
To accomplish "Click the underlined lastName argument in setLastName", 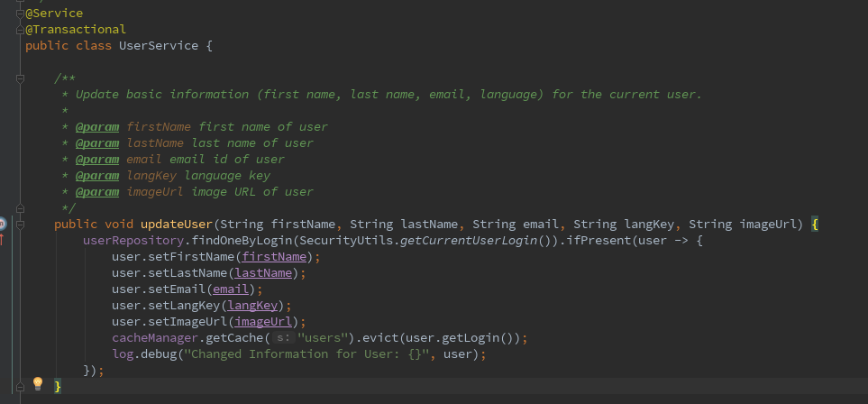I will coord(263,273).
